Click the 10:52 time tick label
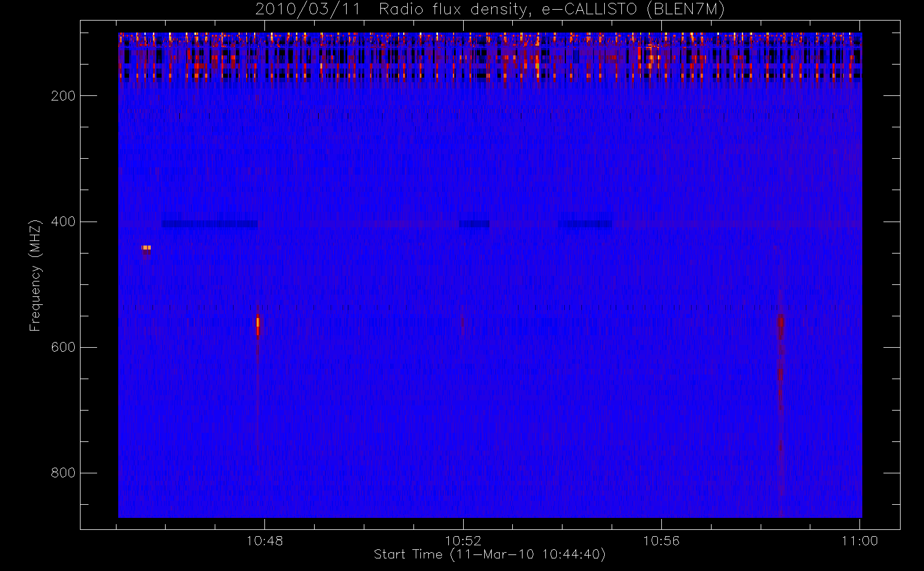This screenshot has width=924, height=571. [x=463, y=541]
